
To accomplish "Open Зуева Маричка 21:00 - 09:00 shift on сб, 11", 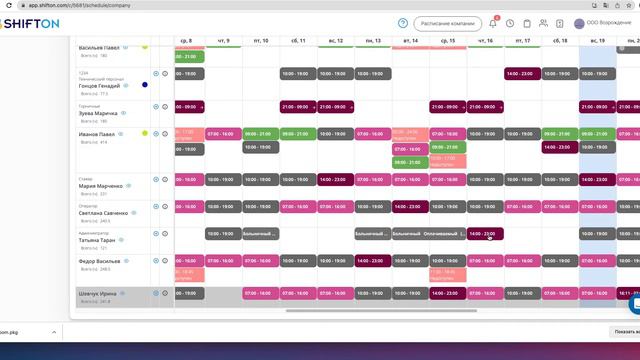I will [298, 107].
